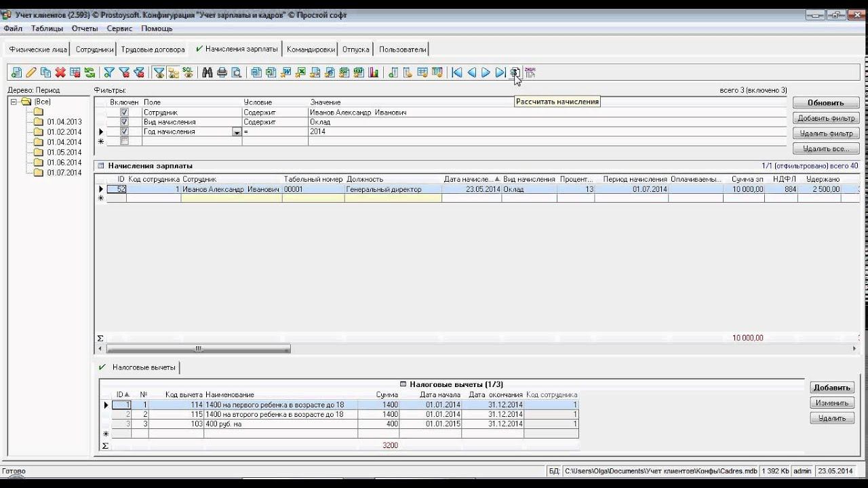Screen dimensions: 868x488
Task: Switch to the Физические лица tab
Action: [x=38, y=49]
